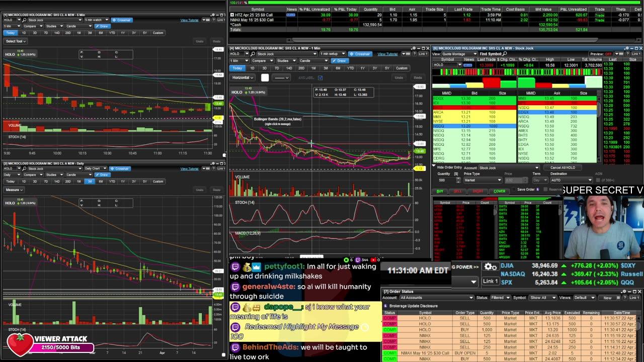Open Find Symbol search in Quote Montage

[504, 53]
